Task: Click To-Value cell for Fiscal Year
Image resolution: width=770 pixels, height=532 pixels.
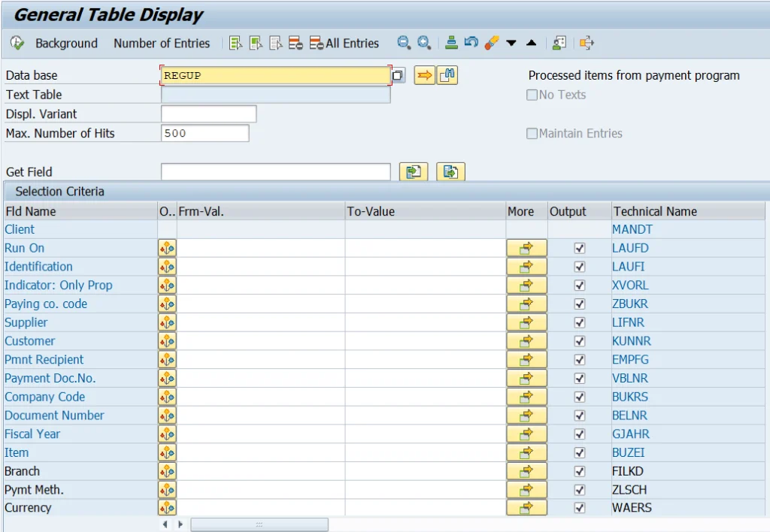Action: coord(426,434)
